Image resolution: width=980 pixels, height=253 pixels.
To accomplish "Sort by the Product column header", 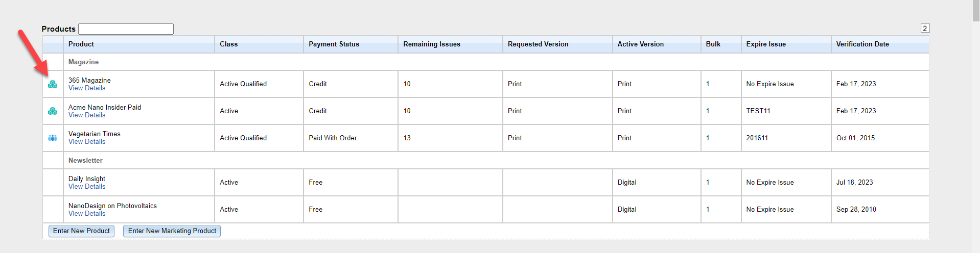I will point(81,44).
